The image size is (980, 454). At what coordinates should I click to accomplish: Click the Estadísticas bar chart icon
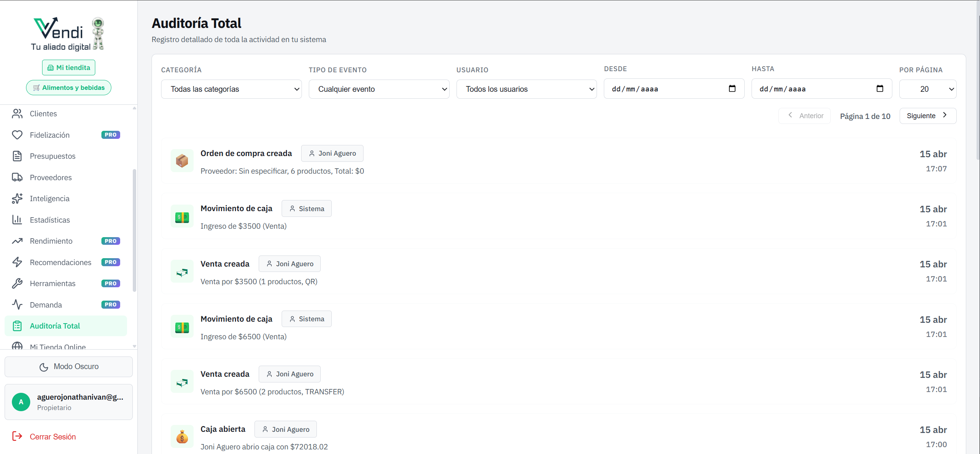[x=17, y=220]
